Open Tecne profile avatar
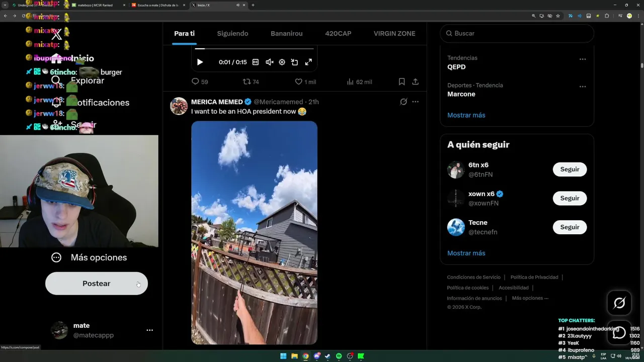644x362 pixels. [456, 227]
